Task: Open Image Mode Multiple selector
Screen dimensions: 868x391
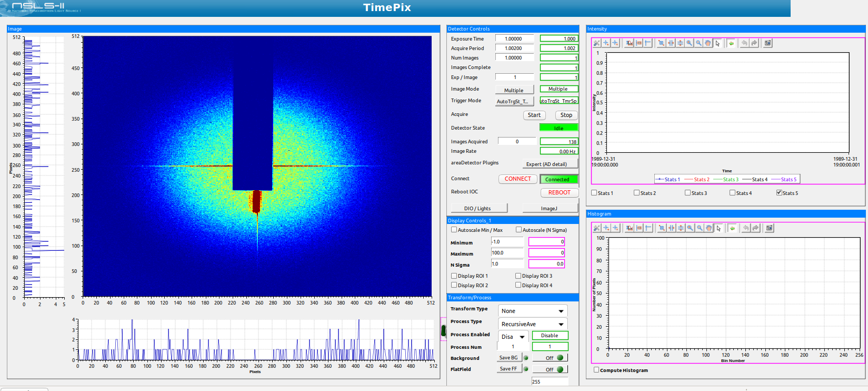Action: [x=514, y=90]
